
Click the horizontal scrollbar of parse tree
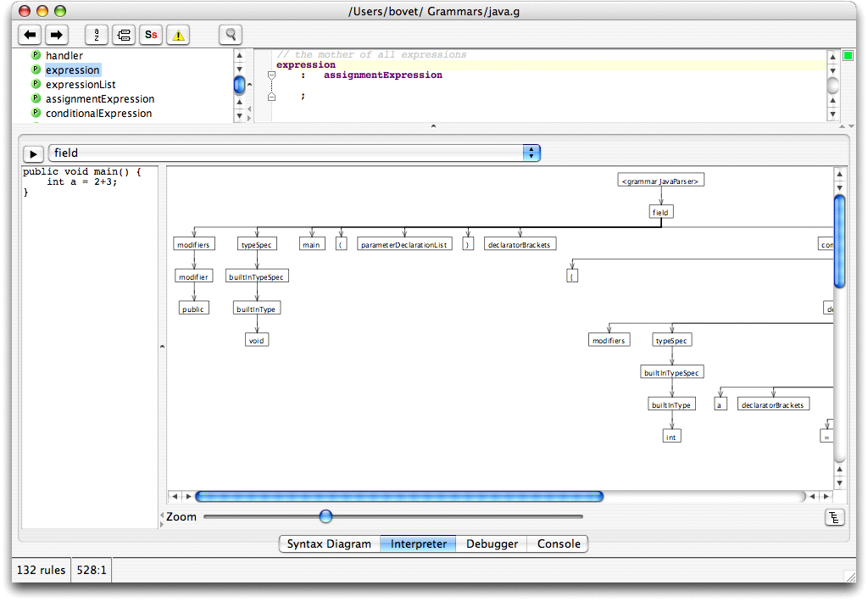point(399,496)
